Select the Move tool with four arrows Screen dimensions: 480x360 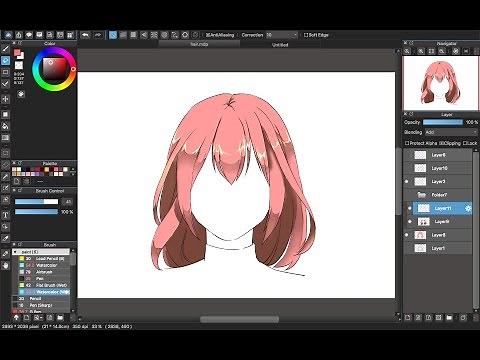click(5, 99)
